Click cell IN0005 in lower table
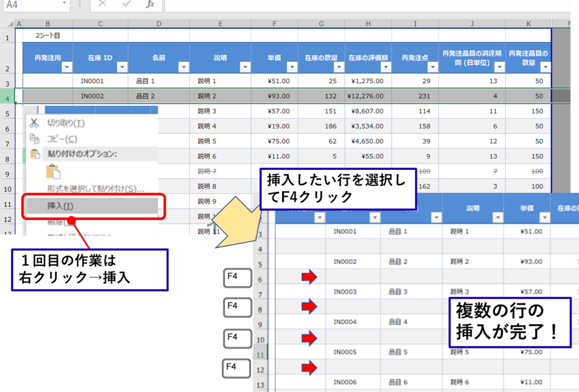Image resolution: width=579 pixels, height=392 pixels. click(x=353, y=352)
